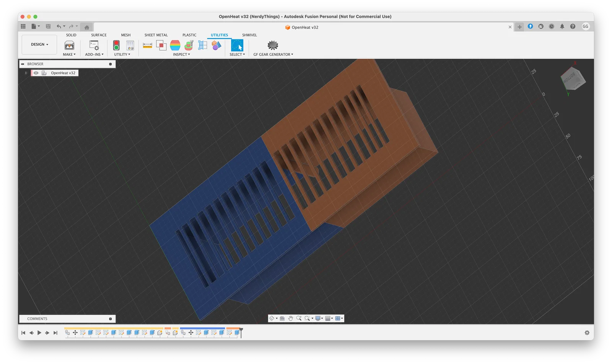Click the Measure ruler tool icon

pyautogui.click(x=147, y=45)
